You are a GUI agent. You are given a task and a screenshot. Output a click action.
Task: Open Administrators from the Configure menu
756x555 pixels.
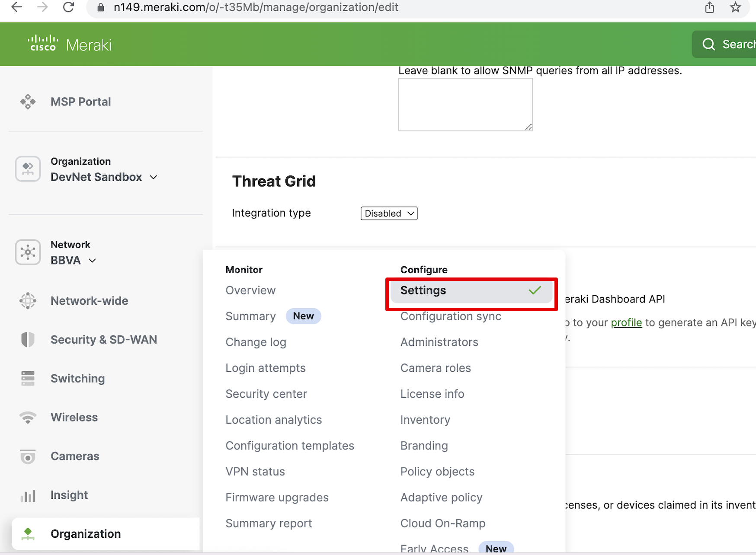click(x=439, y=342)
